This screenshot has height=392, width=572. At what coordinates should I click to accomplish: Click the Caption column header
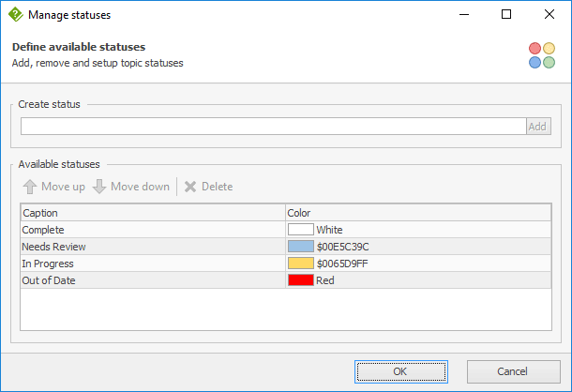(x=153, y=213)
